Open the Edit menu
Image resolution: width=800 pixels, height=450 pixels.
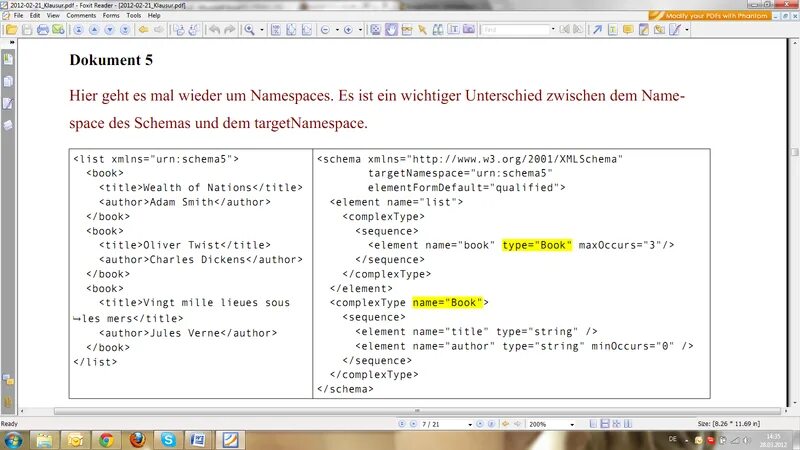35,16
